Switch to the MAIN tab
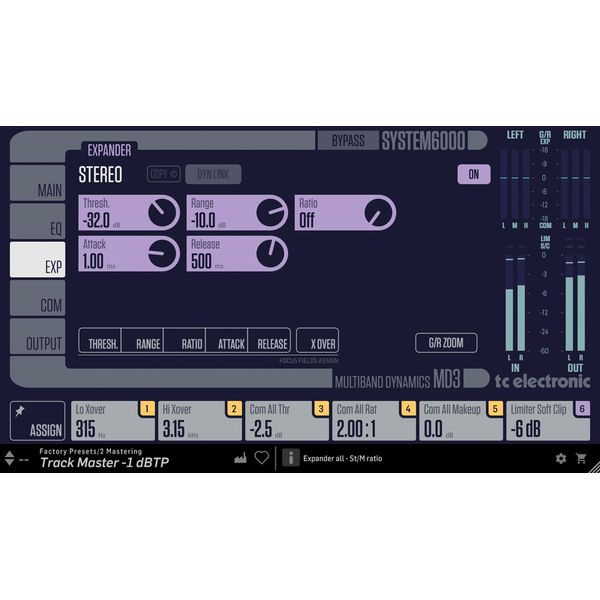Image resolution: width=600 pixels, height=600 pixels. [38, 183]
